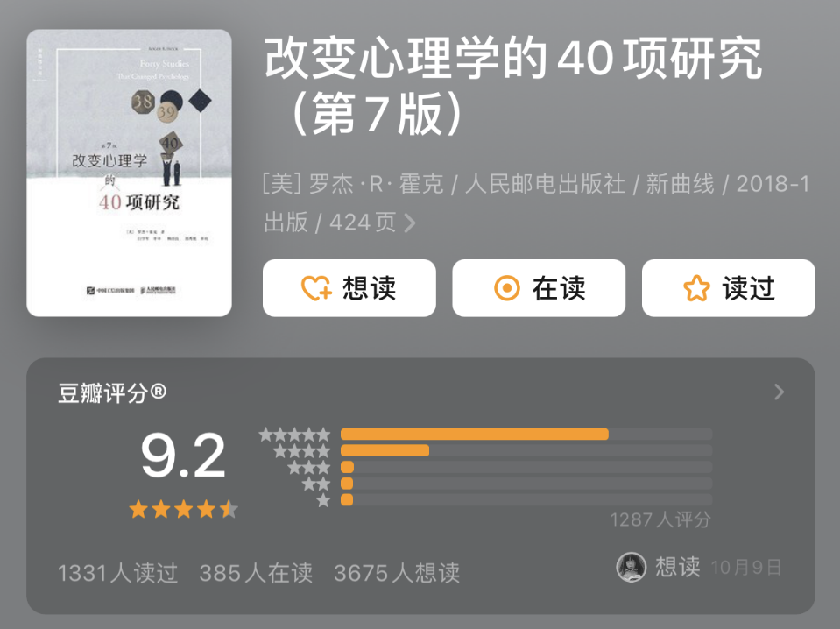Mark book as 在读
This screenshot has height=629, width=840.
point(539,288)
